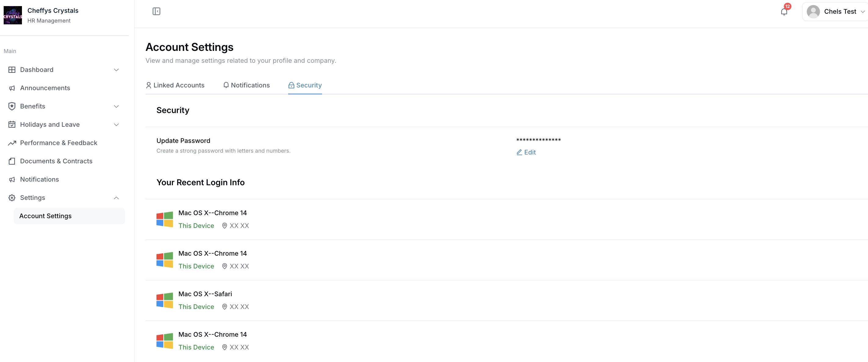Collapse the sidebar panel icon
The image size is (868, 362).
(x=156, y=11)
